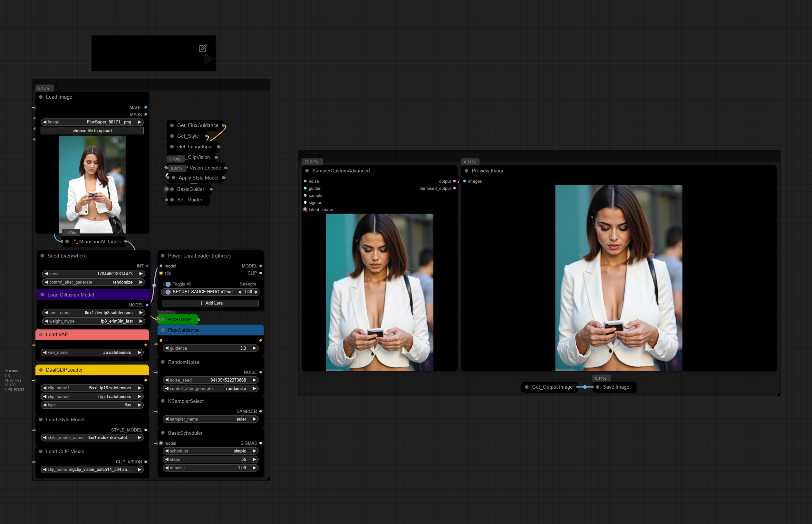Open the scheduler simple combo box
The height and width of the screenshot is (524, 812).
click(211, 451)
